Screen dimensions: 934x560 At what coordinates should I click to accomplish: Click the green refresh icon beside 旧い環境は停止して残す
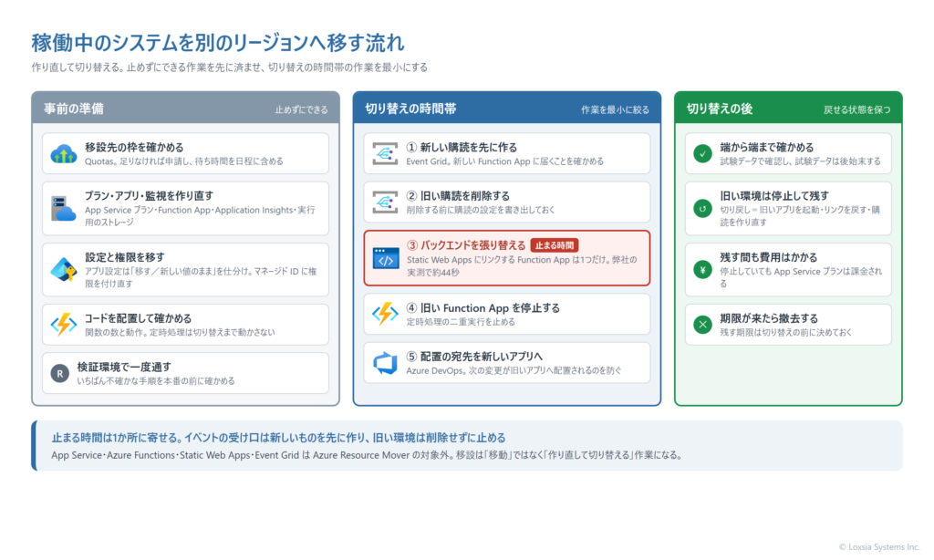pyautogui.click(x=703, y=209)
